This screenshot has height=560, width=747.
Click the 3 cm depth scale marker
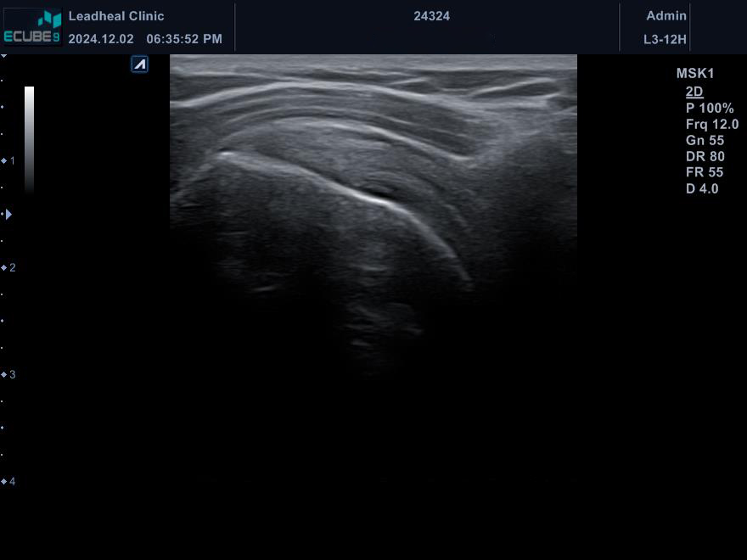[8, 375]
